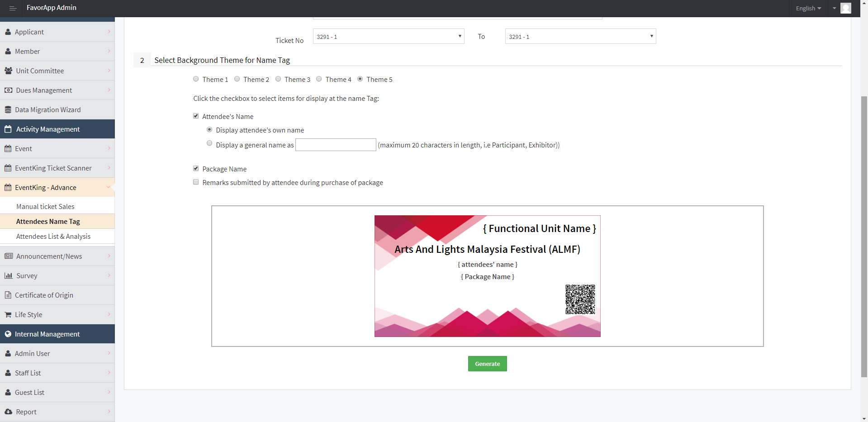The height and width of the screenshot is (422, 868).
Task: Open the English language dropdown
Action: pyautogui.click(x=808, y=8)
